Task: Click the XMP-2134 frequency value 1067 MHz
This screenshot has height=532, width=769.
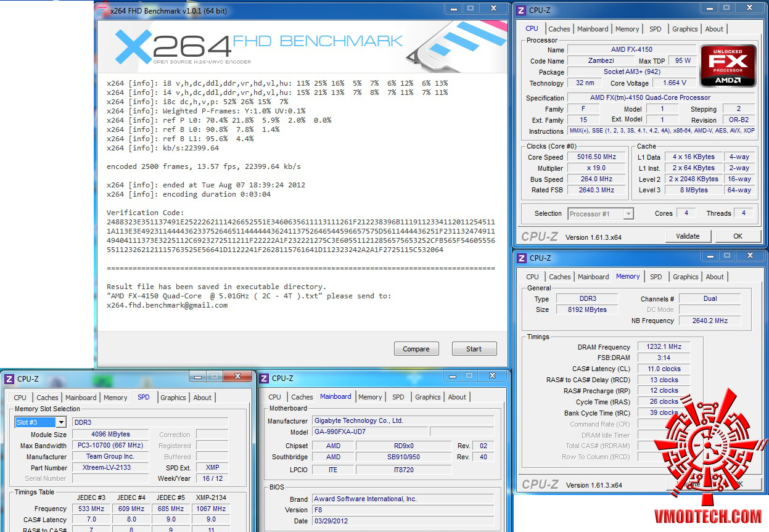Action: 210,509
